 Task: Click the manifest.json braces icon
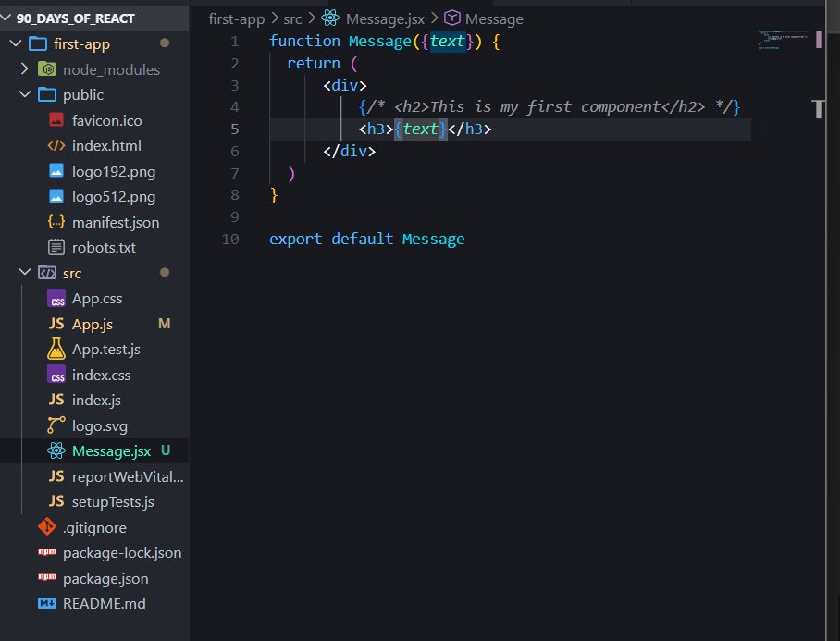point(56,222)
